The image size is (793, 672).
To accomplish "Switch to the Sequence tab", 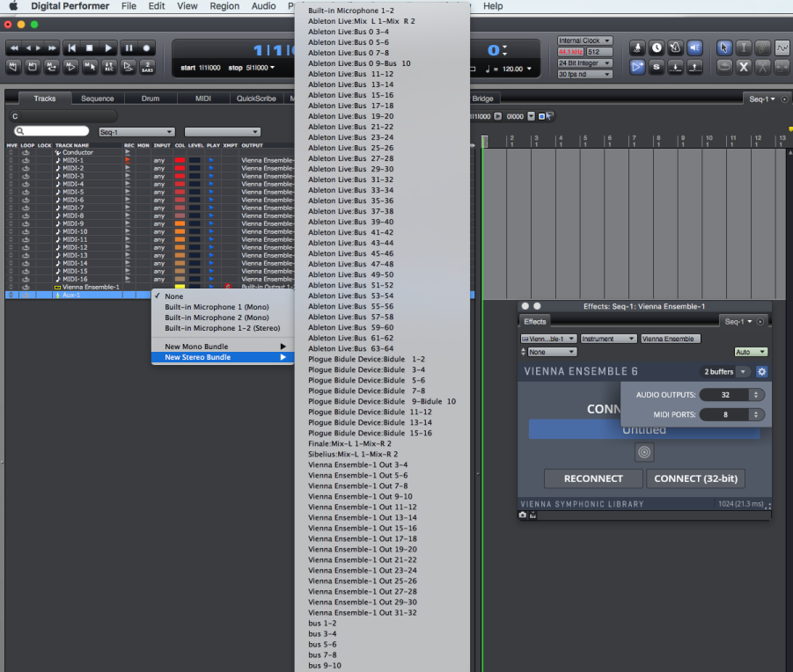I will point(97,99).
